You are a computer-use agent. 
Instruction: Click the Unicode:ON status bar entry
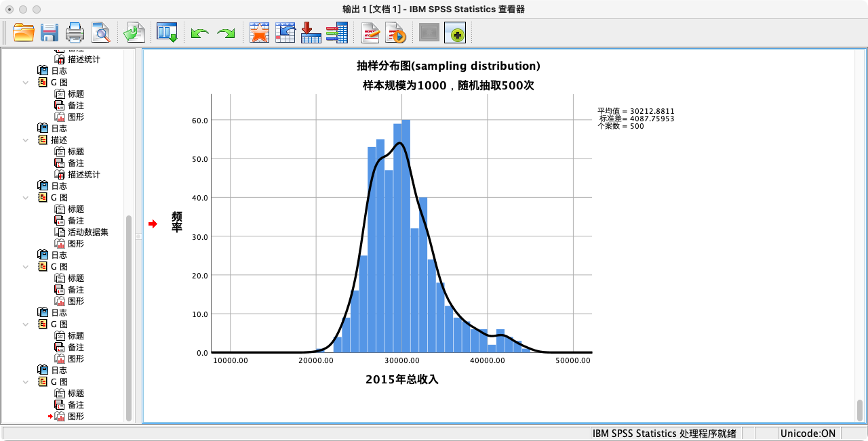[808, 434]
